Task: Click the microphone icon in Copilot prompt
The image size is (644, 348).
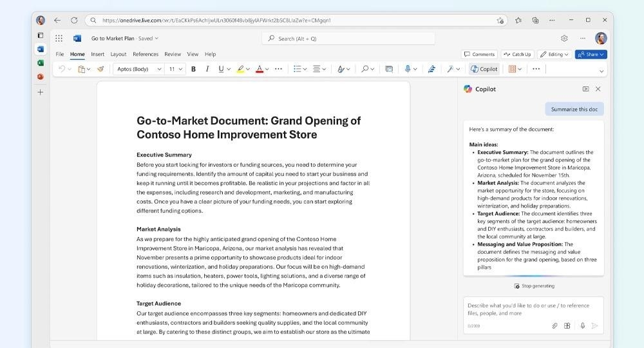Action: point(582,326)
